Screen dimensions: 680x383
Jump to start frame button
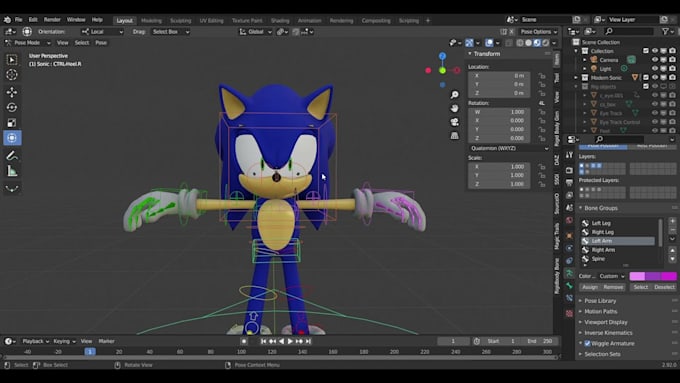263,341
